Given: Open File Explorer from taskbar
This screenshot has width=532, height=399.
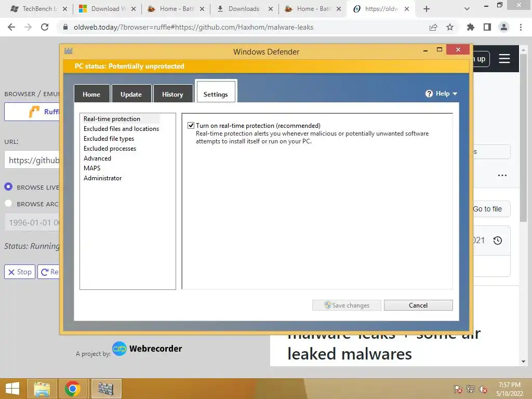Looking at the screenshot, I should tap(42, 389).
